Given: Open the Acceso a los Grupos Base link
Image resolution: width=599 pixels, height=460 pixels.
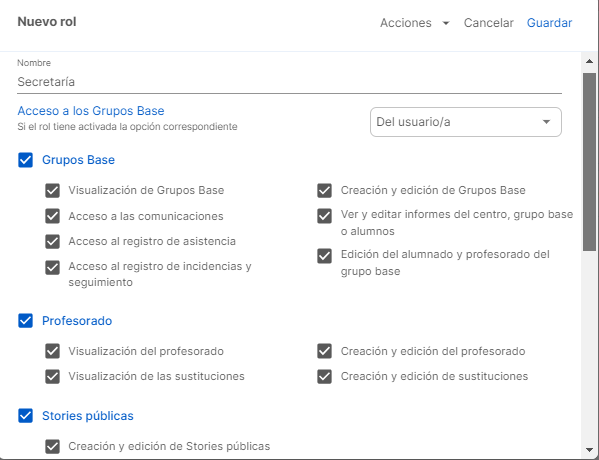Looking at the screenshot, I should tap(91, 111).
